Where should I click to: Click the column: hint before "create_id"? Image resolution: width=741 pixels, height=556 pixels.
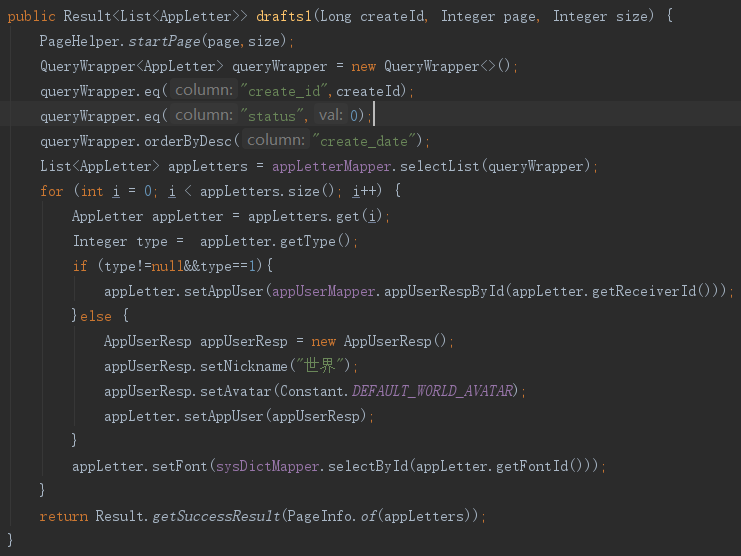[x=204, y=90]
